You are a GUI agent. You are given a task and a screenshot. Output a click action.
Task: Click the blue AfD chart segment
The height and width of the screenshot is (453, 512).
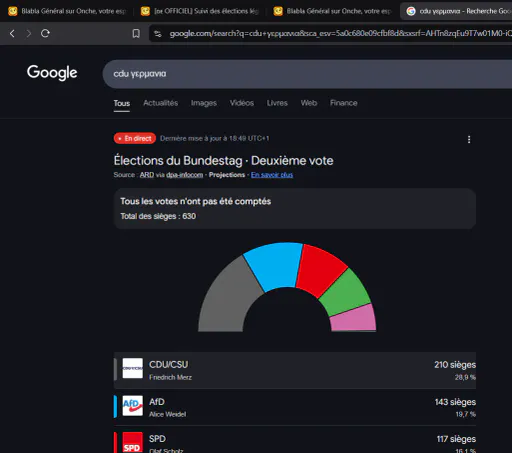(x=276, y=266)
